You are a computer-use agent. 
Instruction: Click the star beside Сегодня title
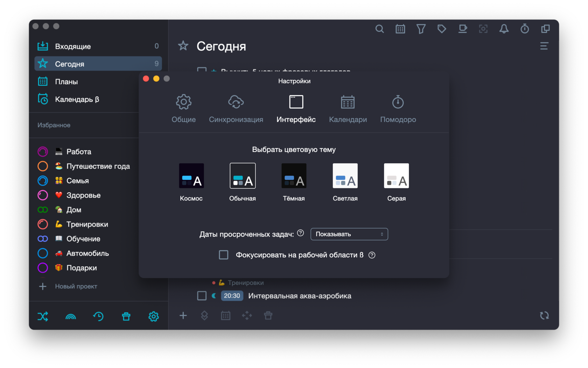point(183,46)
